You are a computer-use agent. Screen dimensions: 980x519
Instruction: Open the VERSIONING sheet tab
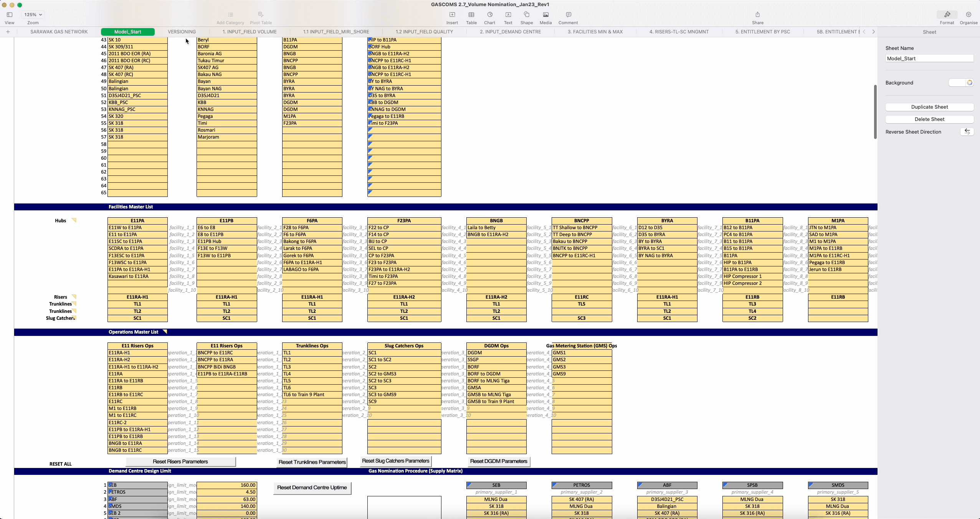point(182,32)
